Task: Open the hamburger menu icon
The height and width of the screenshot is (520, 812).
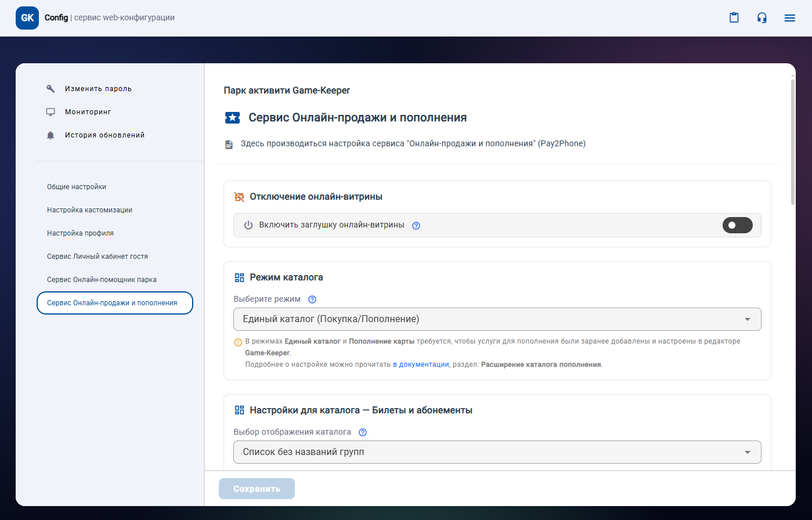Action: click(x=789, y=18)
